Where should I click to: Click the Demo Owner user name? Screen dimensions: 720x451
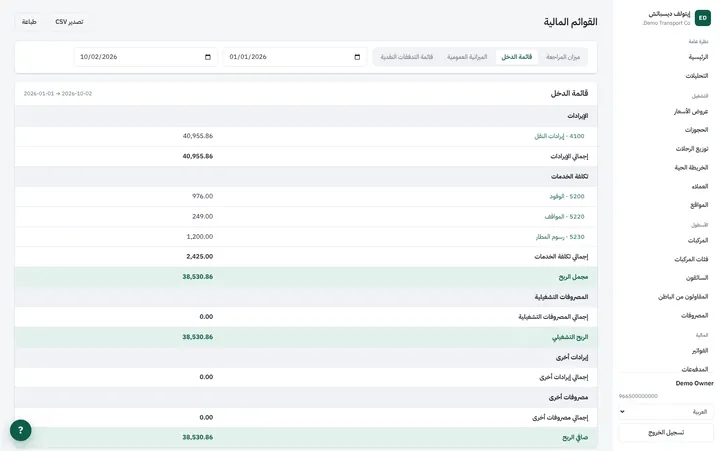point(694,383)
